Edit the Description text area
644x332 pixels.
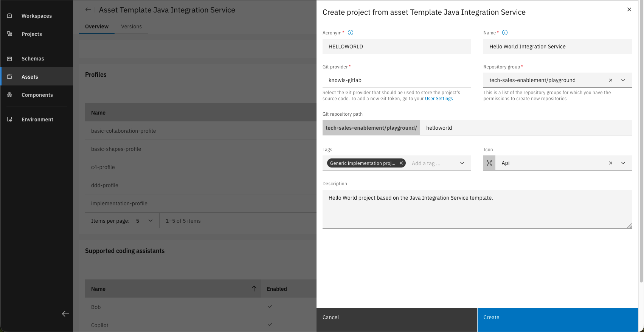click(477, 209)
